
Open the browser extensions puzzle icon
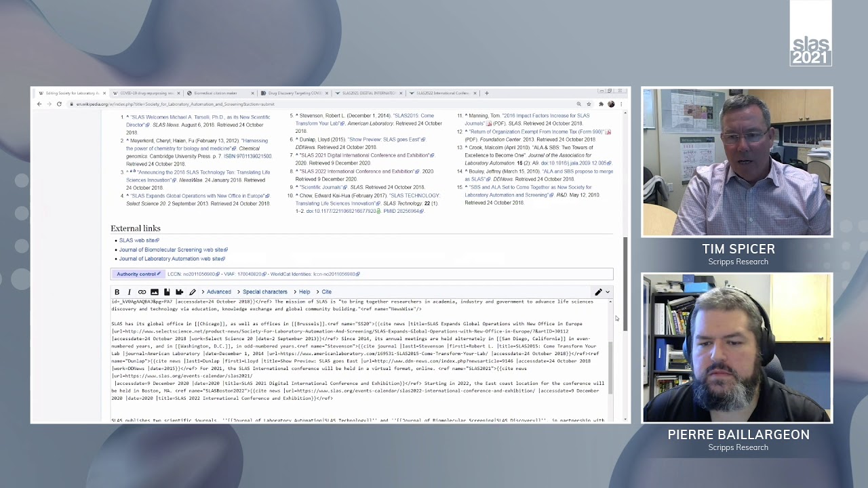click(601, 104)
